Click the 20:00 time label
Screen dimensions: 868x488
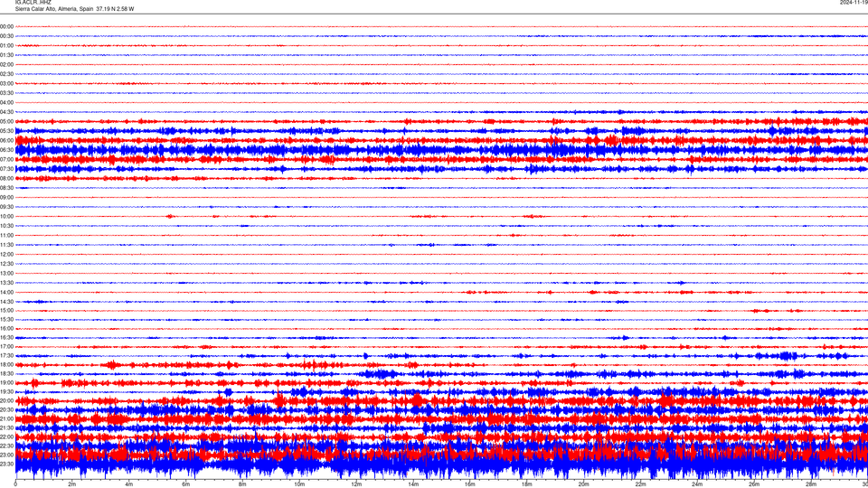[6, 400]
